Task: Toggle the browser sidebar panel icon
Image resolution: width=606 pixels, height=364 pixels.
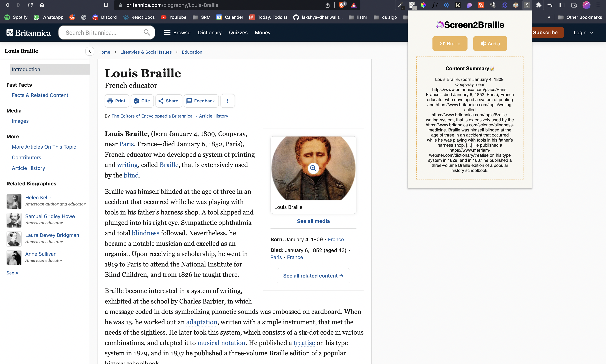Action: point(562,5)
